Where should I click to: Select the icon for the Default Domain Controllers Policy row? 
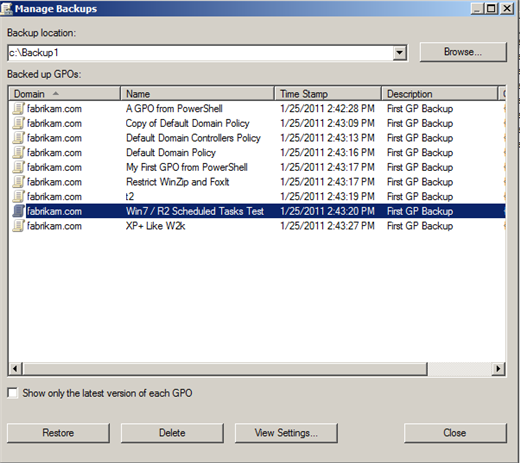(18, 138)
